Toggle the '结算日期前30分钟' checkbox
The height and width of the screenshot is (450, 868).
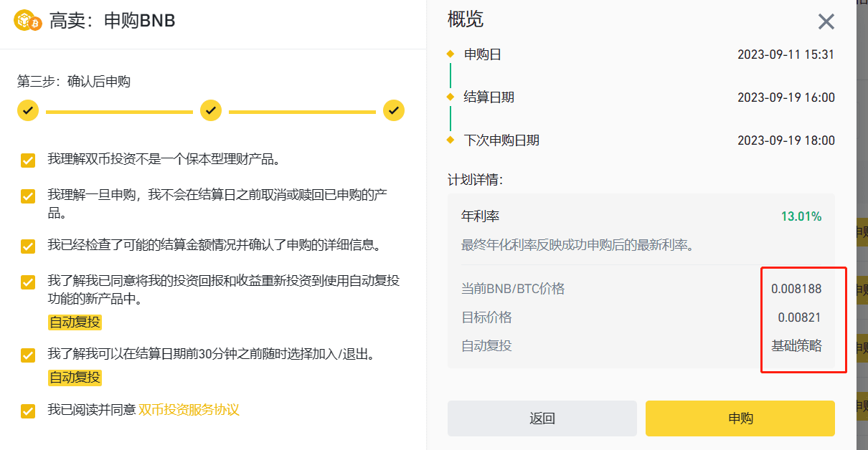tap(28, 355)
